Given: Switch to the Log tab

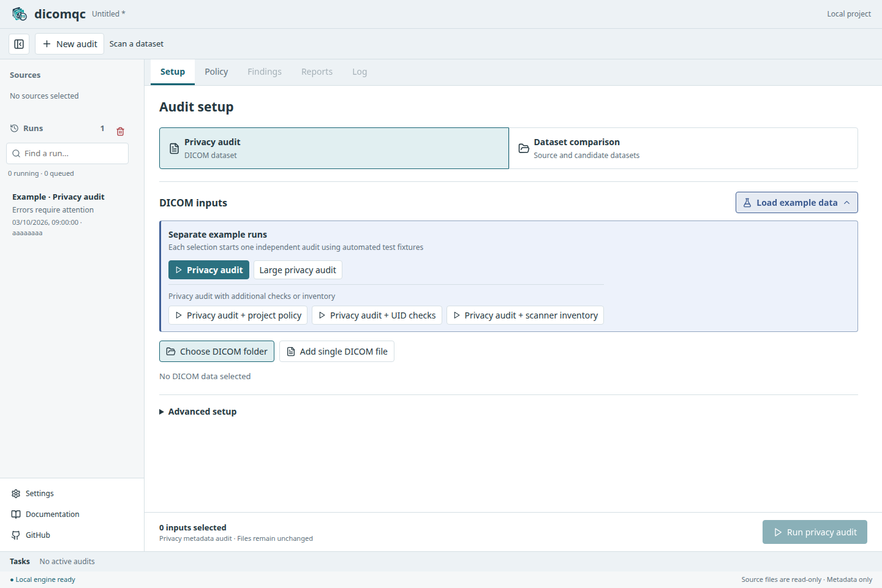Looking at the screenshot, I should click(360, 72).
